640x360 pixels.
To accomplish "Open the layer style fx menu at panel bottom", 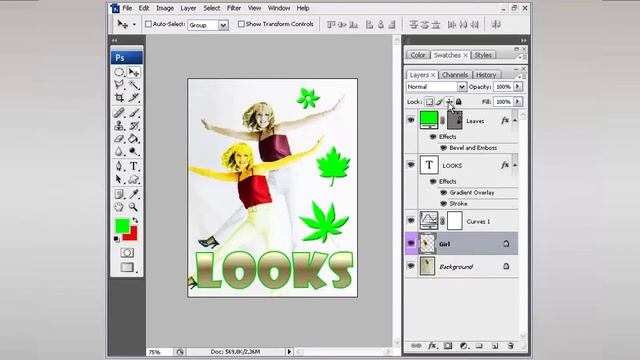I will (432, 346).
